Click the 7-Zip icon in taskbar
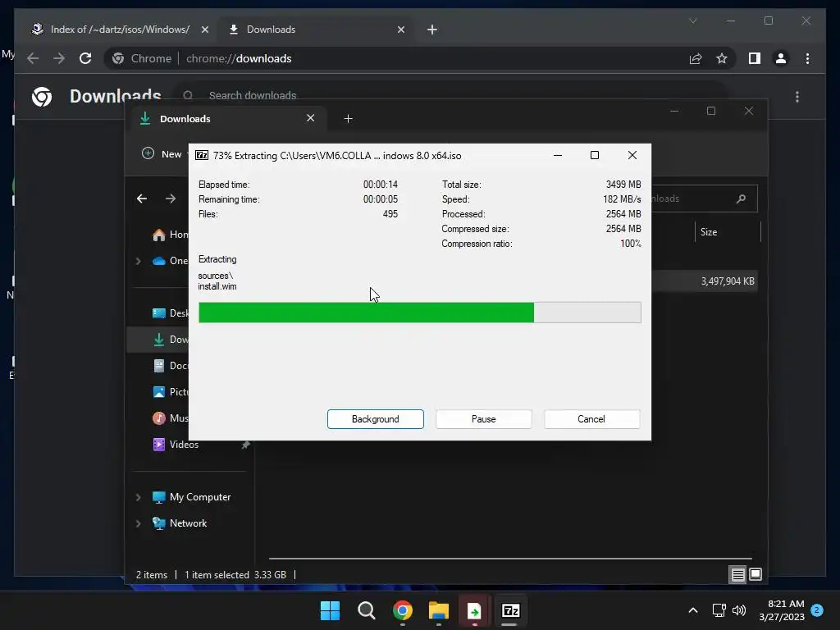840x630 pixels. click(x=510, y=610)
